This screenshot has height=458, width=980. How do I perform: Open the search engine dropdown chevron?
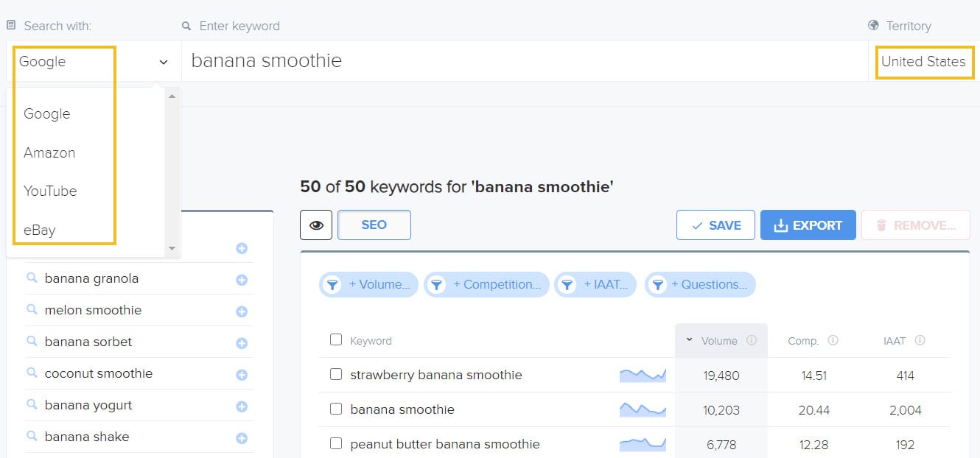164,62
